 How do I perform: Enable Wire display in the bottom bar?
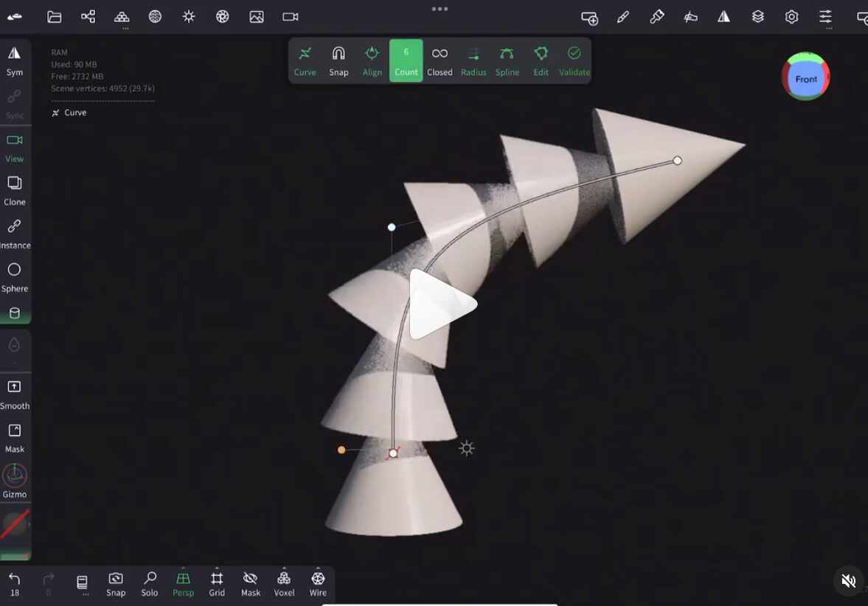(318, 582)
